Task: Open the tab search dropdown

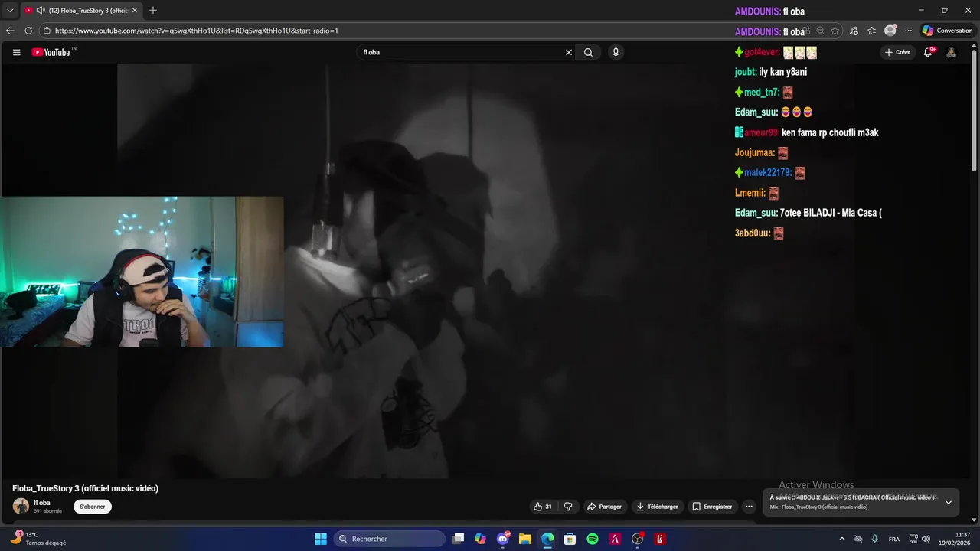Action: point(10,11)
